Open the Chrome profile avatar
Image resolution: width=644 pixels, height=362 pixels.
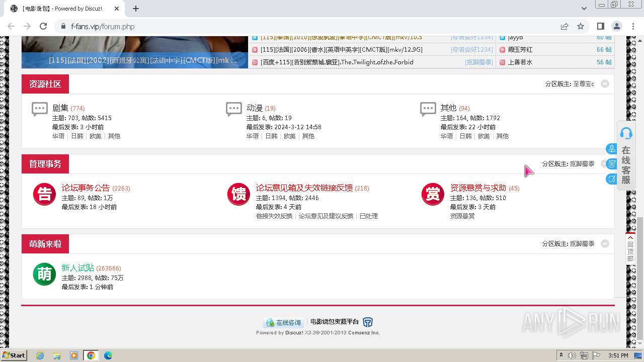coord(616,26)
